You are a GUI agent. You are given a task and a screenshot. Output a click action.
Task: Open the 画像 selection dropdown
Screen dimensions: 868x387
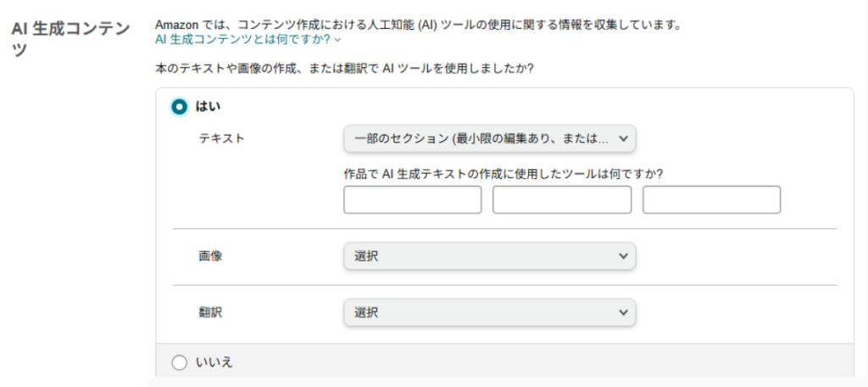coord(479,255)
